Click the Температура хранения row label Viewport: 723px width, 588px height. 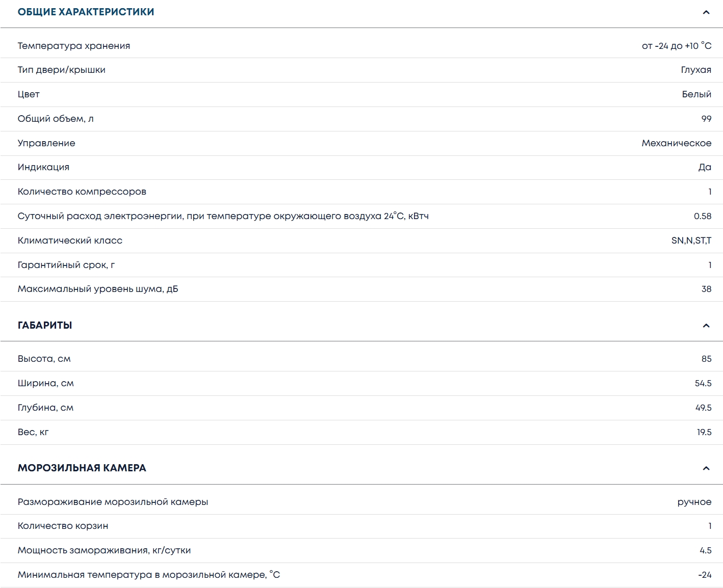point(74,46)
